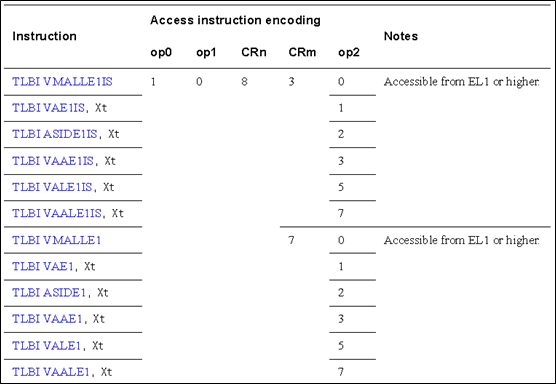This screenshot has height=384, width=556.
Task: Click the op0 column header
Action: pyautogui.click(x=161, y=52)
